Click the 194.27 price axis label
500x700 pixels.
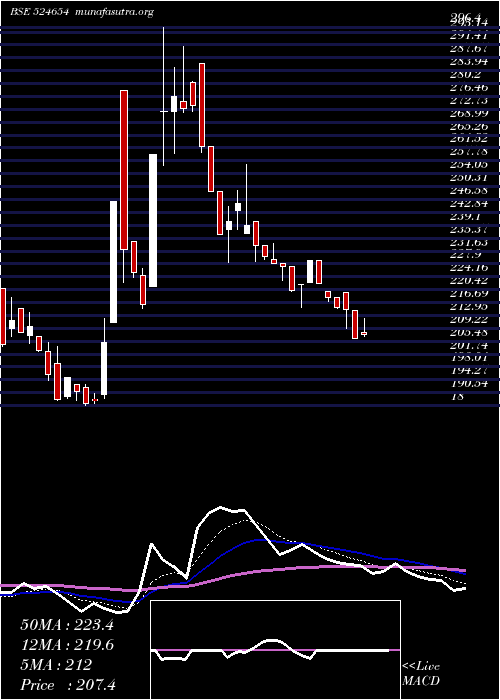(x=468, y=371)
